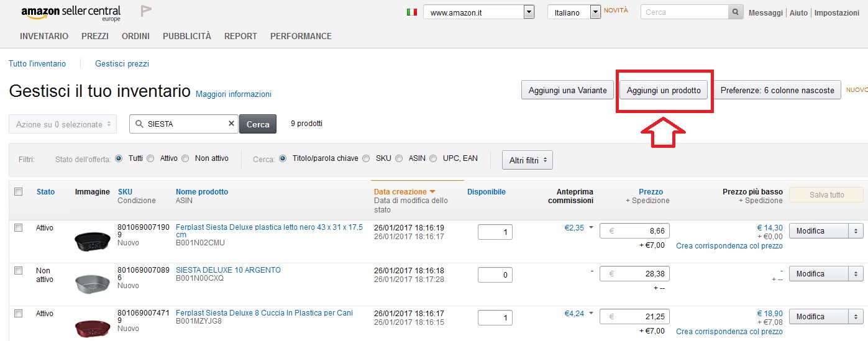Click the silver SIESTA DELUXE 10 image
Viewport: 868px width, 341px height.
tap(92, 283)
